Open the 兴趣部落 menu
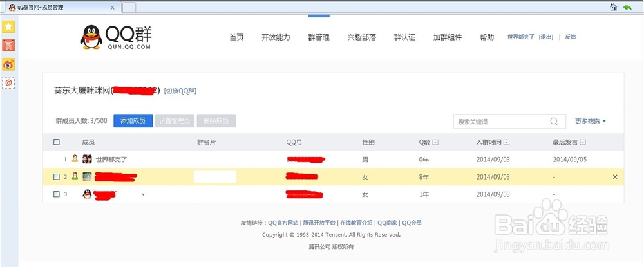 (x=361, y=37)
